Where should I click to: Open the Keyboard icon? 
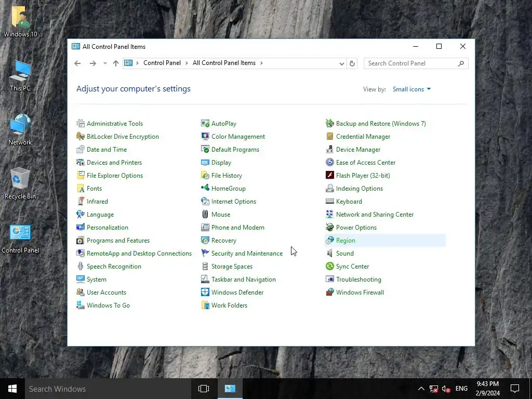pyautogui.click(x=330, y=202)
